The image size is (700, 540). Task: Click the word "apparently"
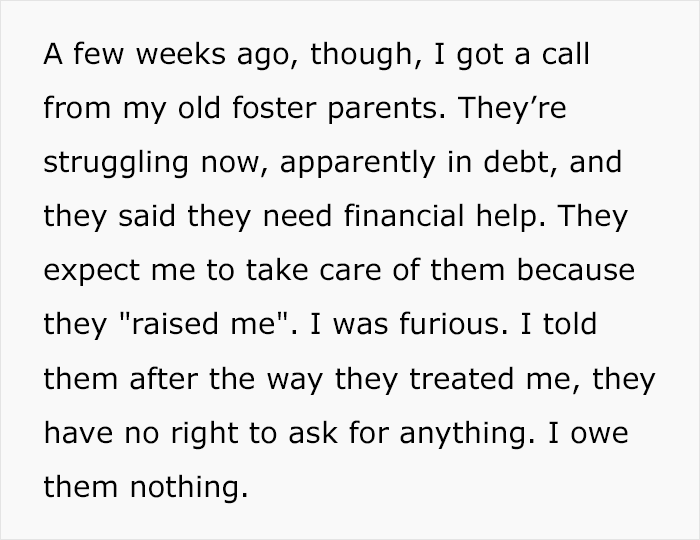tap(358, 164)
